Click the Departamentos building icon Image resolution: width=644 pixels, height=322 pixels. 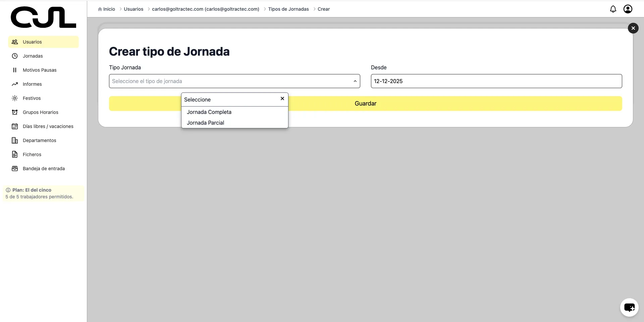15,140
